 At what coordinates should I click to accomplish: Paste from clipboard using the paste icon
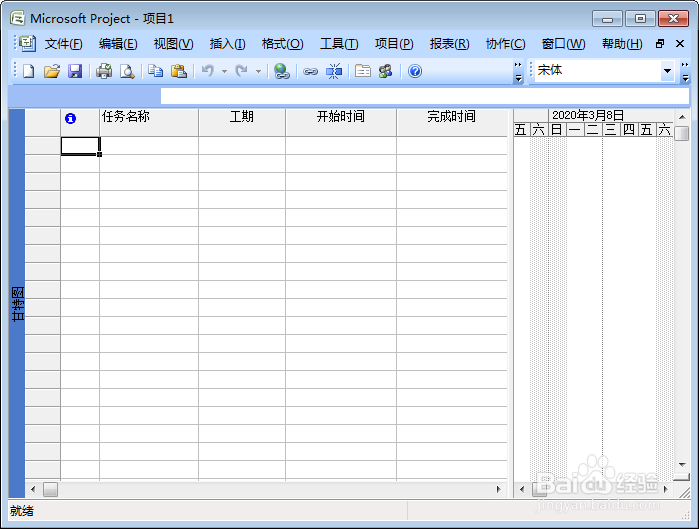[179, 71]
